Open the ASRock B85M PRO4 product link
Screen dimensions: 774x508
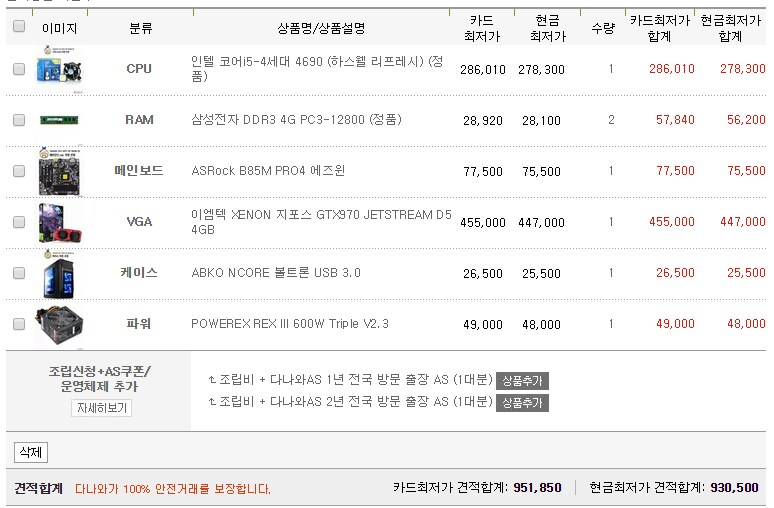pyautogui.click(x=267, y=171)
